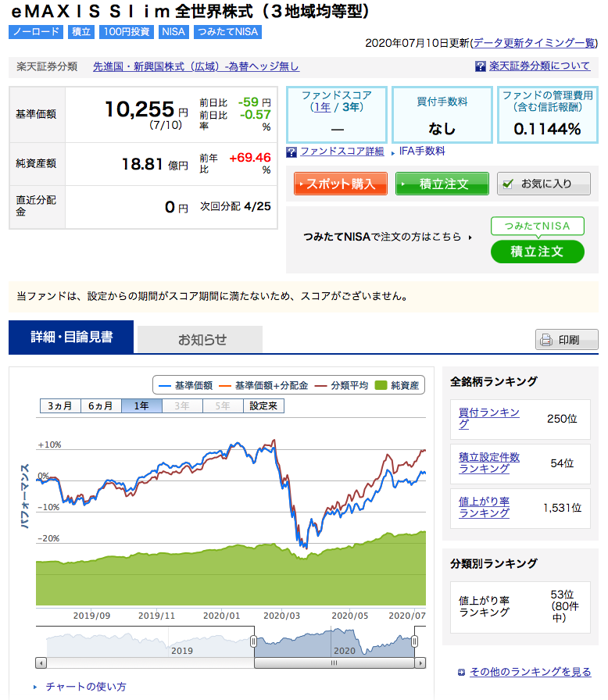Image resolution: width=608 pixels, height=700 pixels.
Task: Select the 6ヵ月 chart period
Action: coord(101,405)
